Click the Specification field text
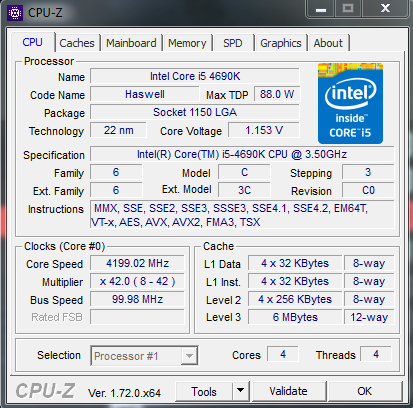 tap(242, 154)
